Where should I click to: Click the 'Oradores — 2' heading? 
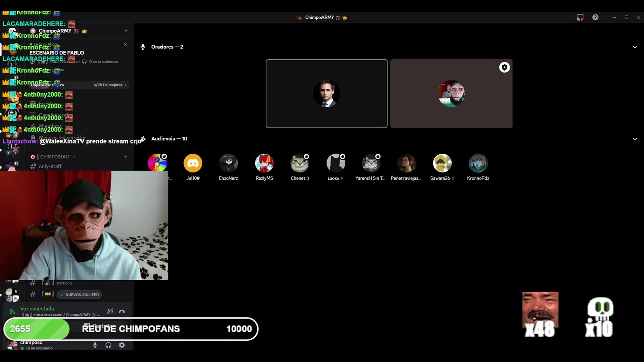coord(167,47)
